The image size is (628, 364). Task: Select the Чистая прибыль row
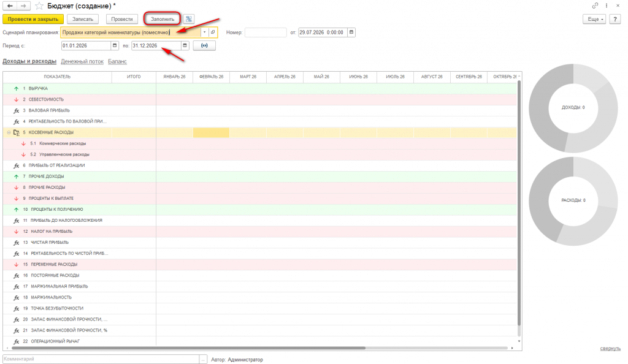coord(259,243)
